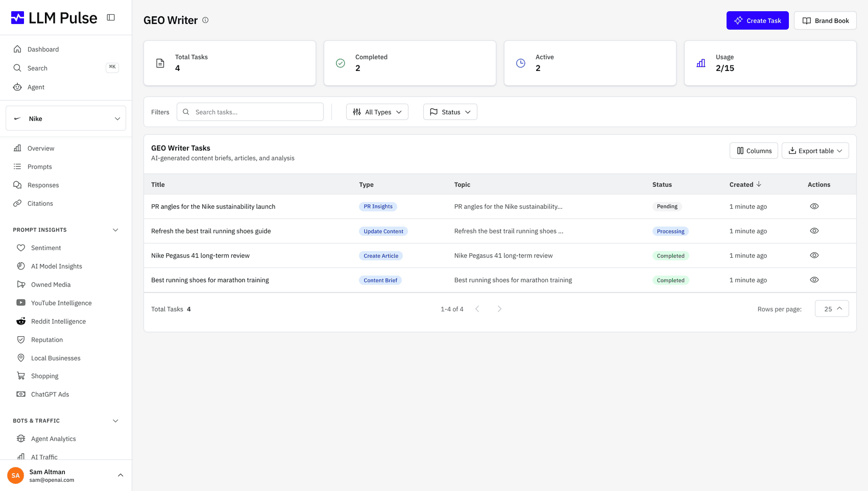View the PR angles task eye icon
Image resolution: width=868 pixels, height=491 pixels.
(x=814, y=206)
